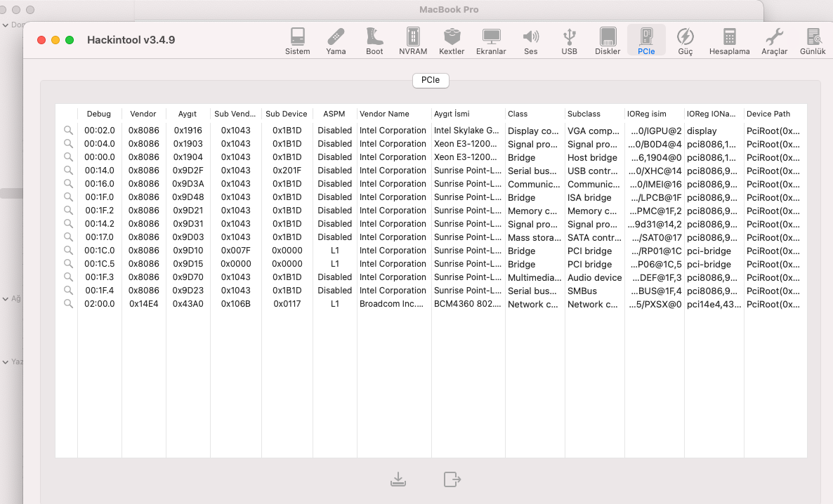
Task: Sort by ASPM column header
Action: pos(334,114)
